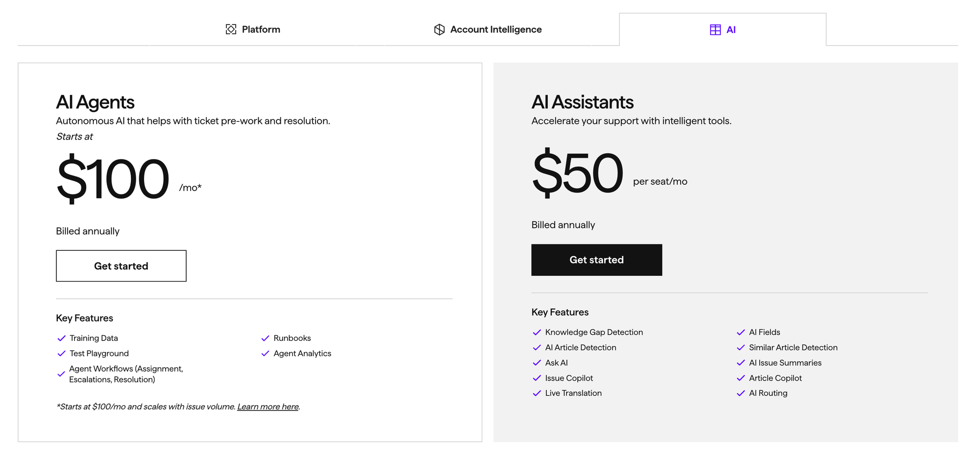Screen dimensions: 980x457
Task: Click the Platform tab icon
Action: click(230, 29)
